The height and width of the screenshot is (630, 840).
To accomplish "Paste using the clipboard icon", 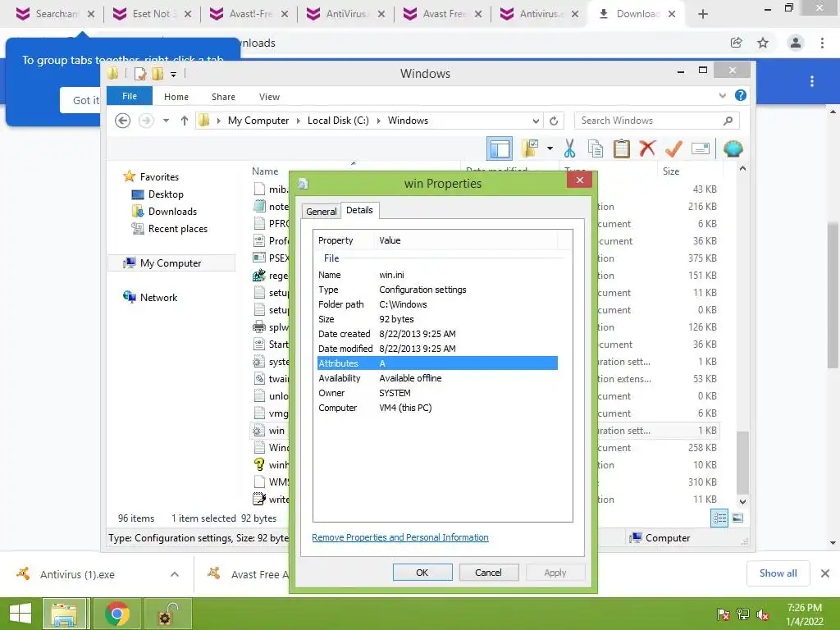I will coord(621,148).
